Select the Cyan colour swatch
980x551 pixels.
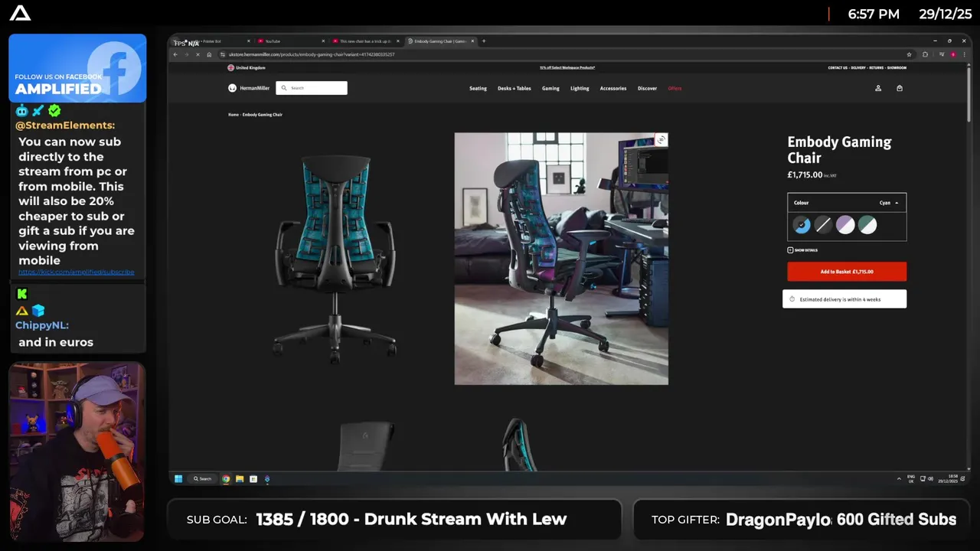(x=802, y=225)
